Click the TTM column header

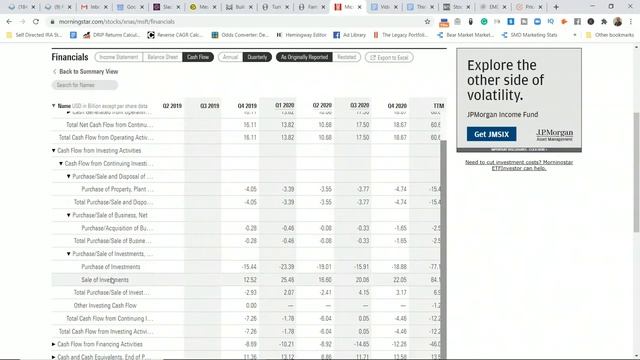point(439,106)
